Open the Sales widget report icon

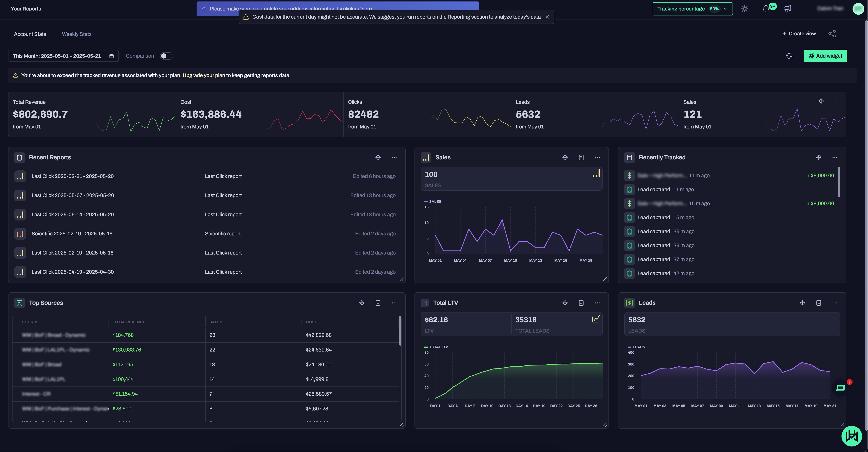[x=581, y=157]
